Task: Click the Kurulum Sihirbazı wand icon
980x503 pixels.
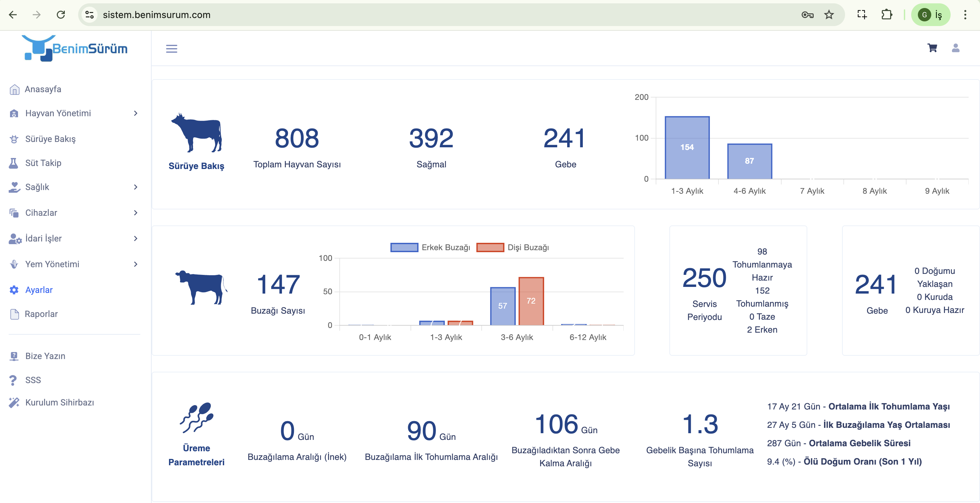Action: (14, 402)
